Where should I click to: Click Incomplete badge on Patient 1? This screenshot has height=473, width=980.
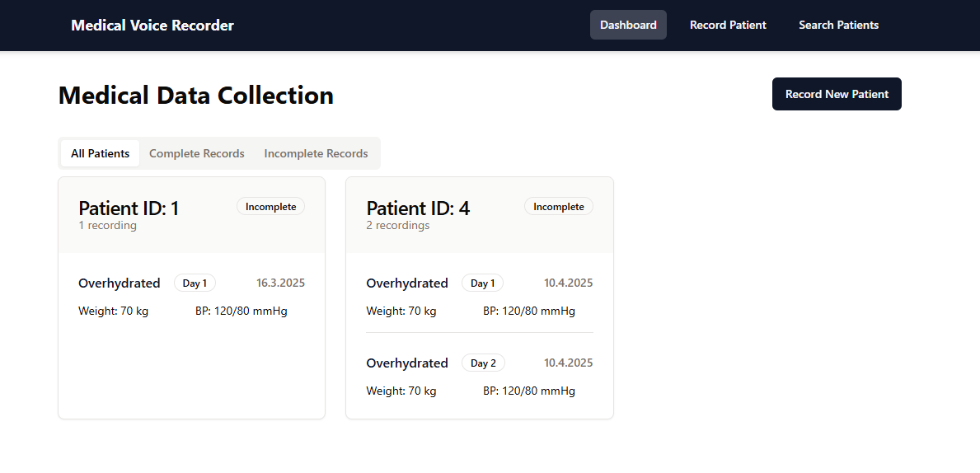270,207
